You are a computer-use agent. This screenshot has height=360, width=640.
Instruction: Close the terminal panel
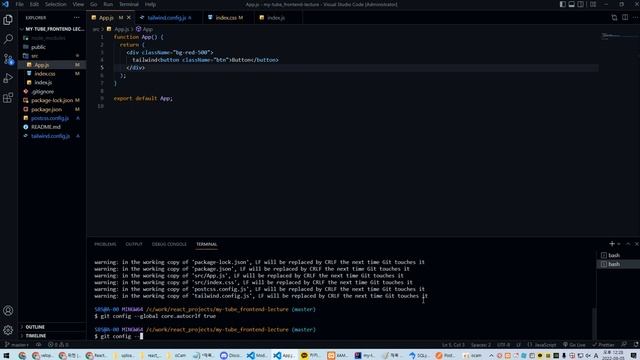[x=636, y=244]
